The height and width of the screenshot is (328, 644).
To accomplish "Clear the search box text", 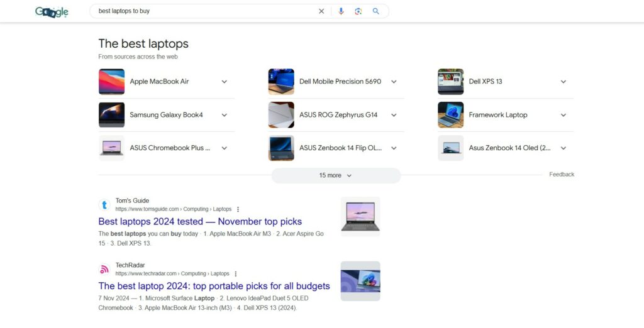I will coord(321,11).
